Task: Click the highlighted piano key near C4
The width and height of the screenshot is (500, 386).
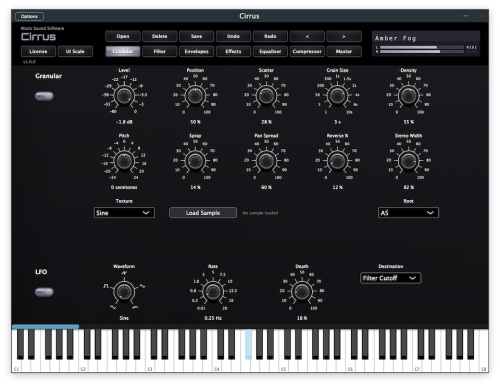Action: click(x=249, y=344)
